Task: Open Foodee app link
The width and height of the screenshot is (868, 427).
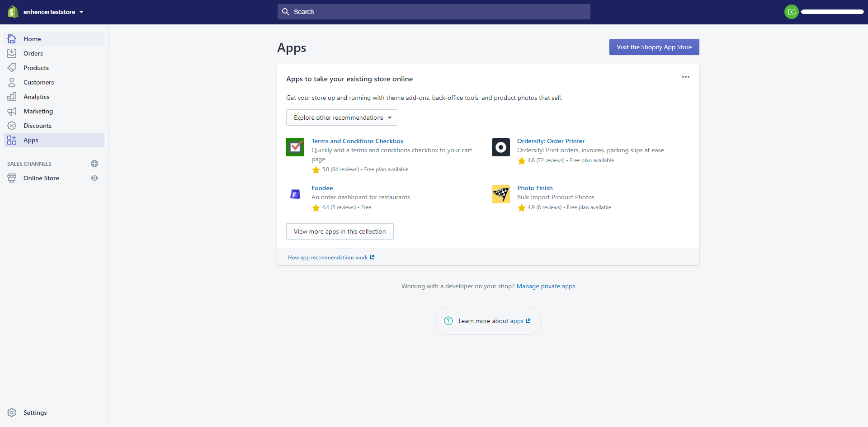Action: click(322, 188)
